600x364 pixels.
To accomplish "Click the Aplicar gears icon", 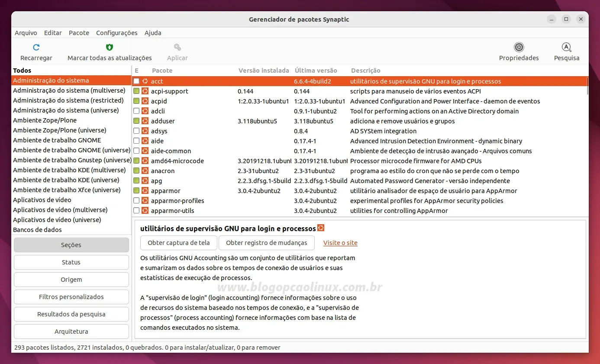I will pyautogui.click(x=177, y=47).
